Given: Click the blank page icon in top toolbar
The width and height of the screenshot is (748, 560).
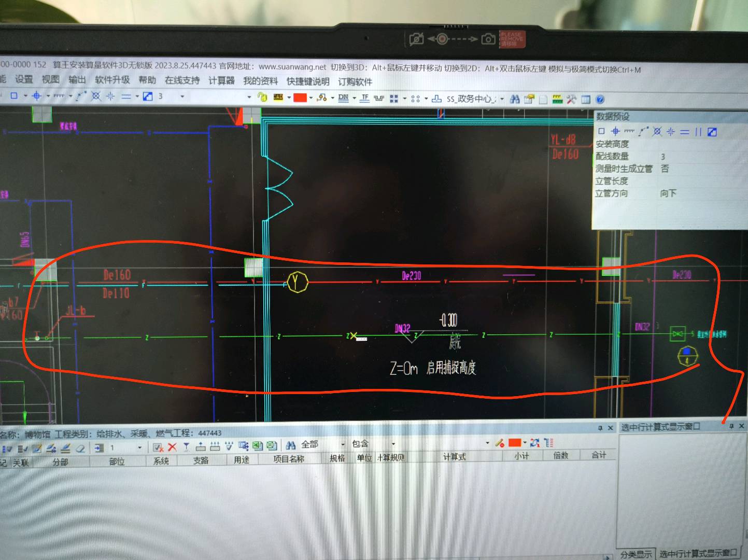Looking at the screenshot, I should [543, 100].
